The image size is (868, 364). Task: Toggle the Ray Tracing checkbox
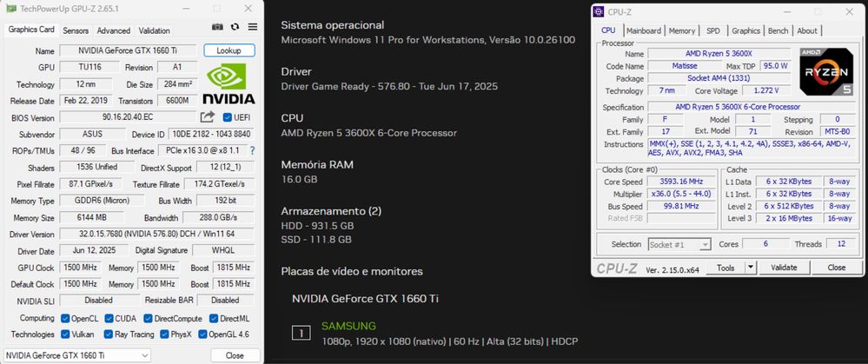[109, 334]
